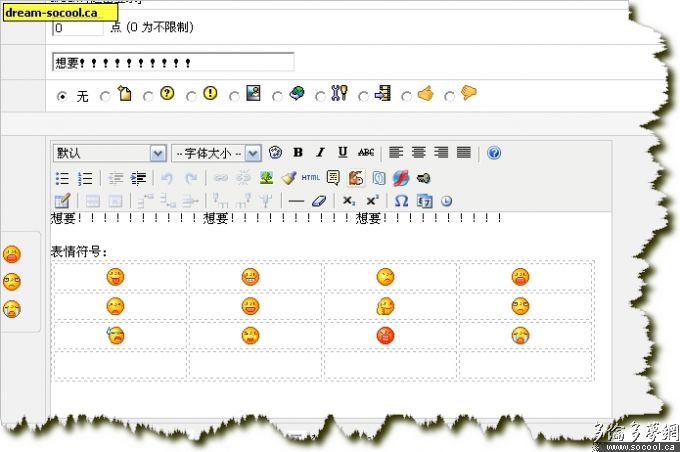Redo the last edit
The height and width of the screenshot is (452, 680).
pyautogui.click(x=191, y=178)
